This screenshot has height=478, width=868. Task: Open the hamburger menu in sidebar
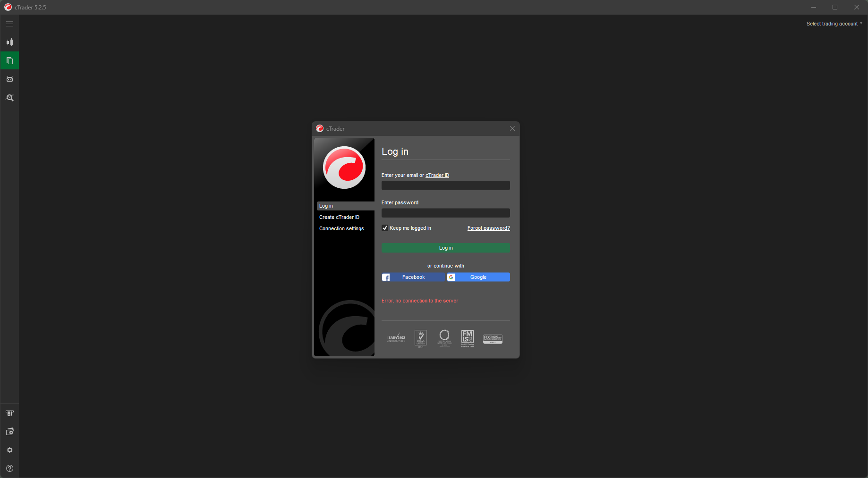coord(9,24)
